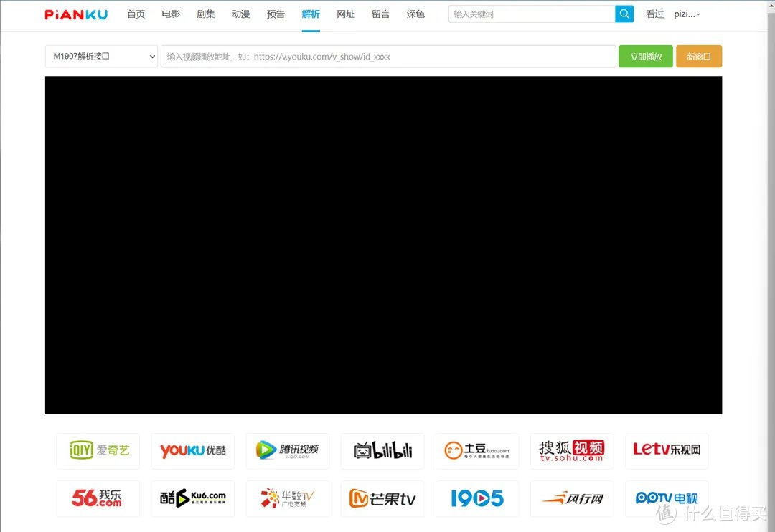The image size is (775, 532).
Task: Click the bilibili logo tile
Action: point(382,450)
